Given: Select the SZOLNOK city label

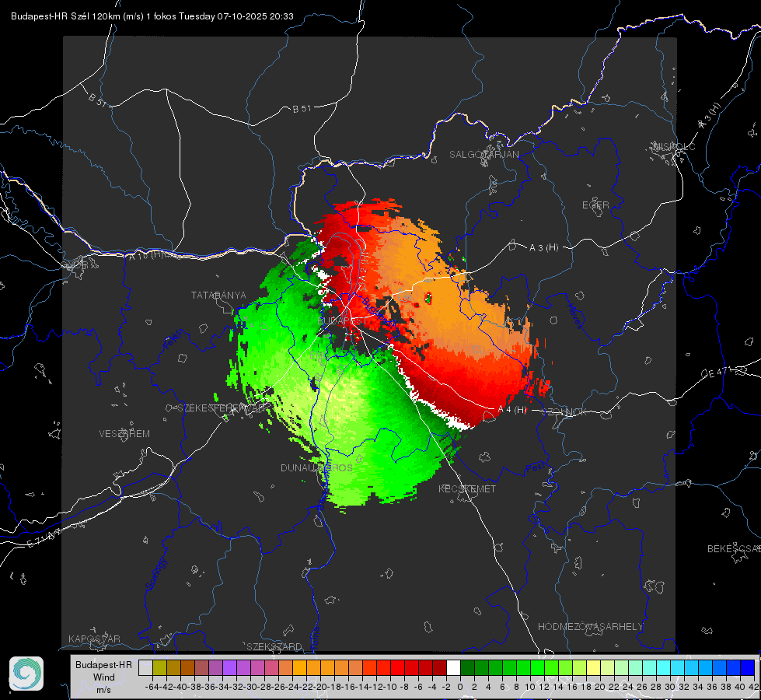Looking at the screenshot, I should coord(564,412).
